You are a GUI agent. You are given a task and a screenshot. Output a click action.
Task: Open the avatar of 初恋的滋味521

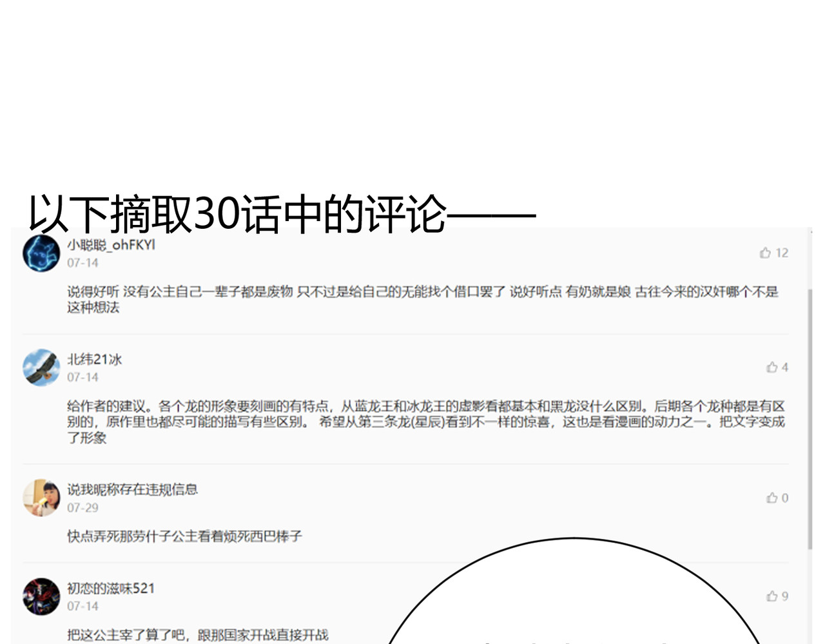point(41,596)
